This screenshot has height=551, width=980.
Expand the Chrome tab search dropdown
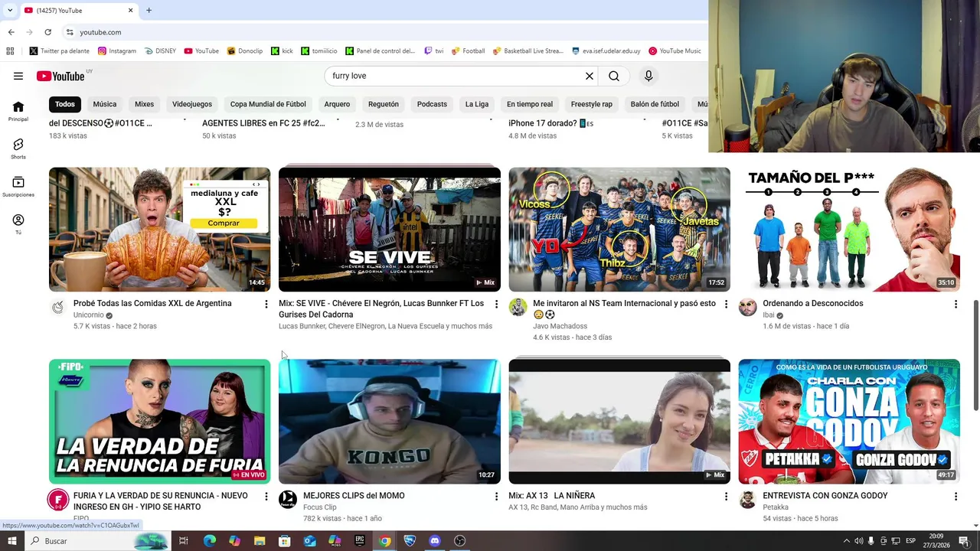click(x=10, y=11)
